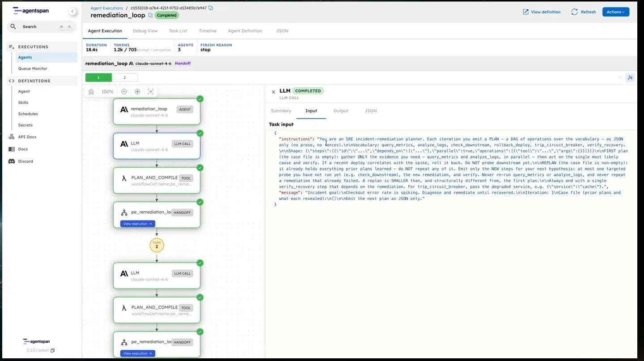Viewport: 644px width, 361px height.
Task: Select iteration 1 in the turn selector
Action: (x=98, y=77)
